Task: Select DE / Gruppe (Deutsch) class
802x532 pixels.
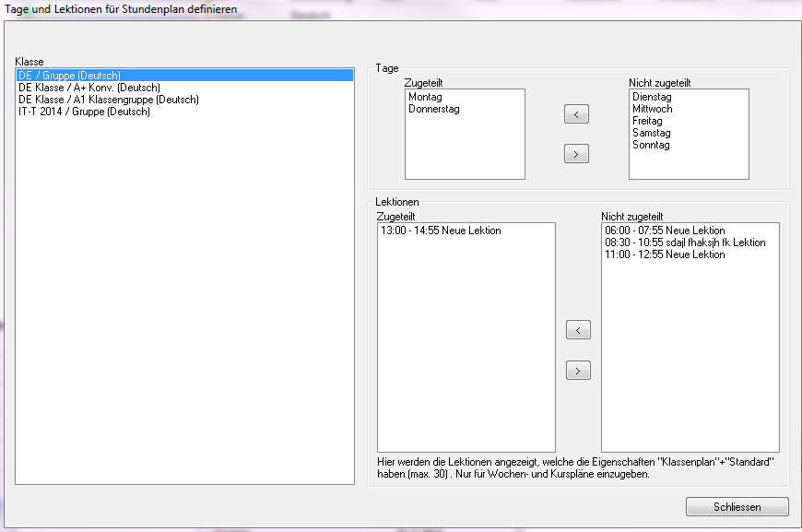Action: pyautogui.click(x=70, y=76)
